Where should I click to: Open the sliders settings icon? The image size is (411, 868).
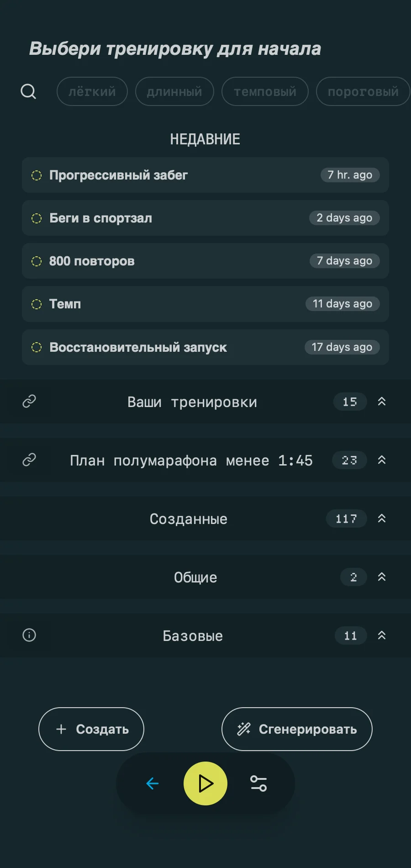(258, 784)
